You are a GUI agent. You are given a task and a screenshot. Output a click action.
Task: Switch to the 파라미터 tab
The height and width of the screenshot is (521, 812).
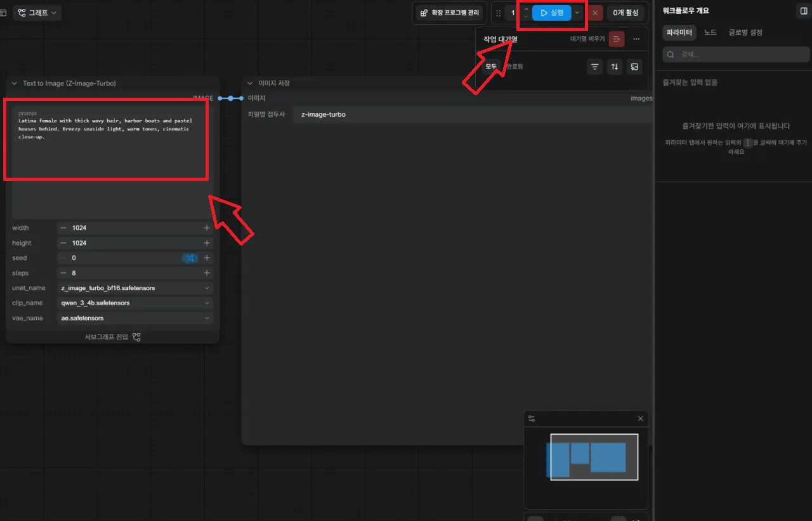tap(679, 32)
